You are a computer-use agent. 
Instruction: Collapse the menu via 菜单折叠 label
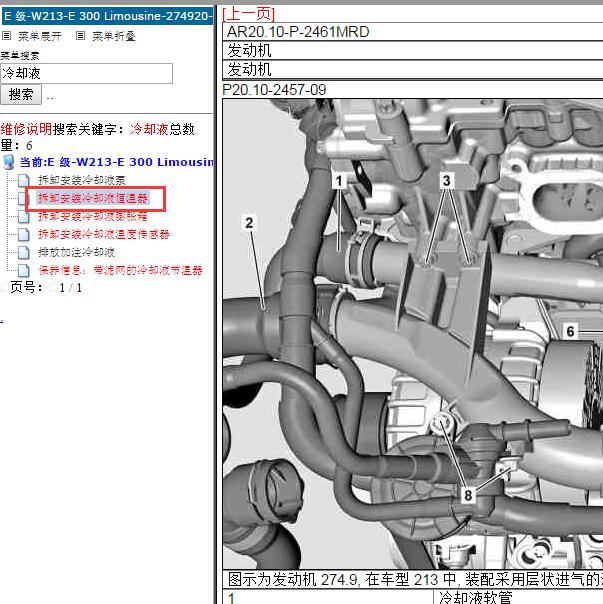tap(114, 36)
